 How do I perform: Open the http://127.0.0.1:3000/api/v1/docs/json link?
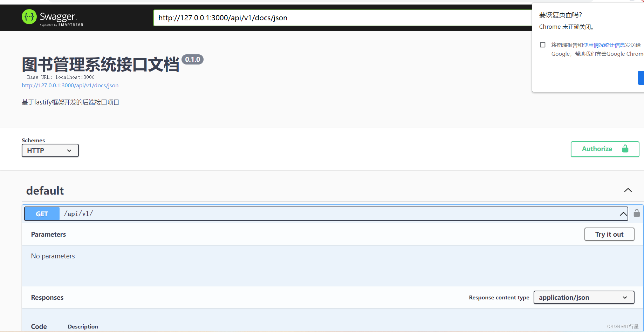pos(70,85)
